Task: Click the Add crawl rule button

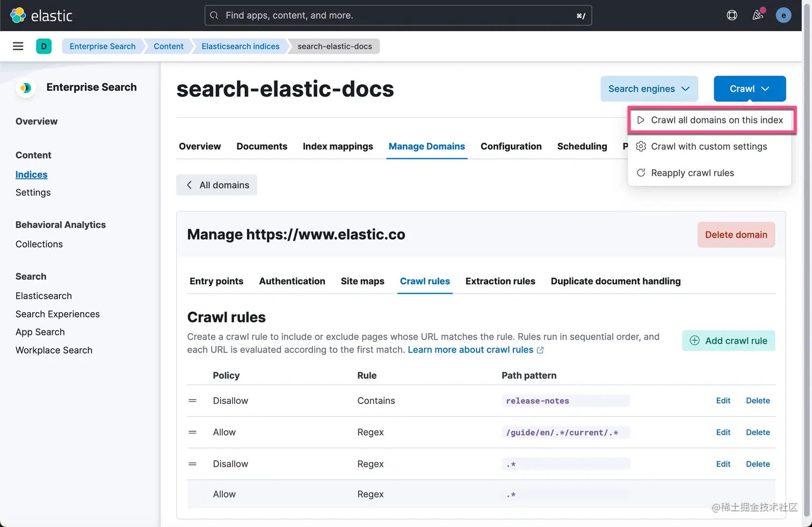Action: point(729,341)
